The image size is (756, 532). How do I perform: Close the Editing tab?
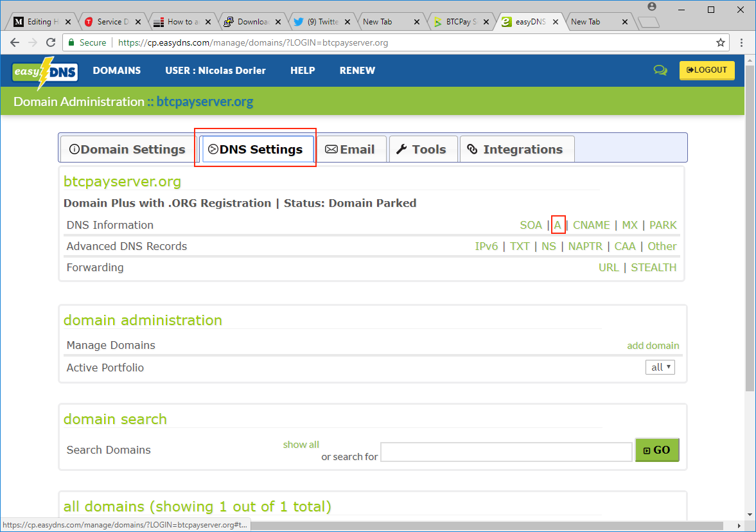point(68,22)
